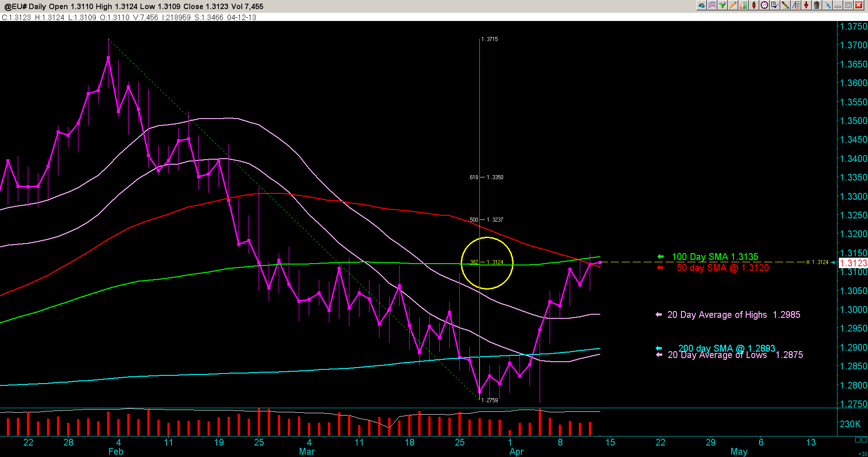Click the Feb month label on time axis

[116, 452]
